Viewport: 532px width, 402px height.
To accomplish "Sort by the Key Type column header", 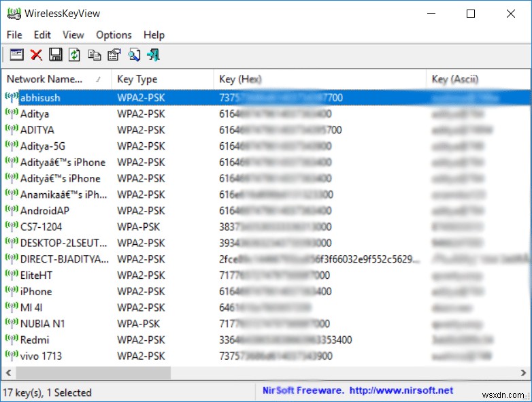I will 163,79.
